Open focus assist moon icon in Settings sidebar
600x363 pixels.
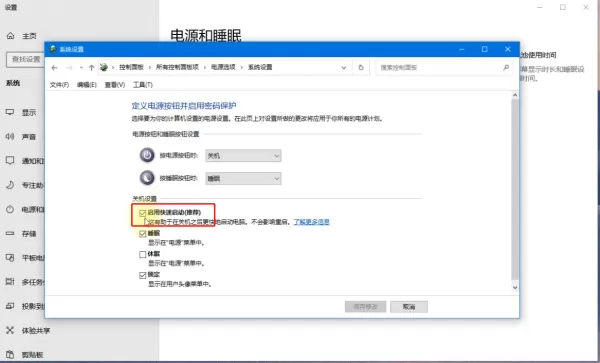pos(10,185)
